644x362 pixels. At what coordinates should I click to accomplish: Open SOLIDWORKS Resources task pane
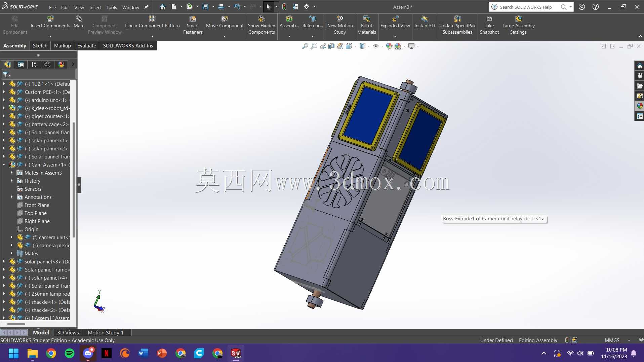640,66
